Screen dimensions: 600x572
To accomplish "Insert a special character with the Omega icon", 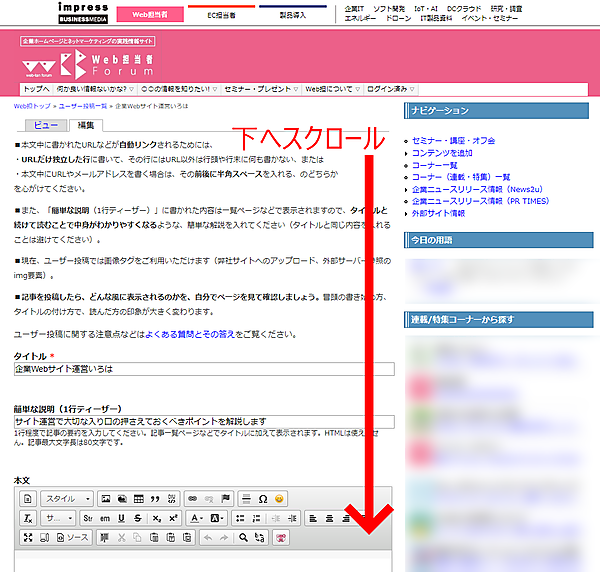I will (x=262, y=498).
